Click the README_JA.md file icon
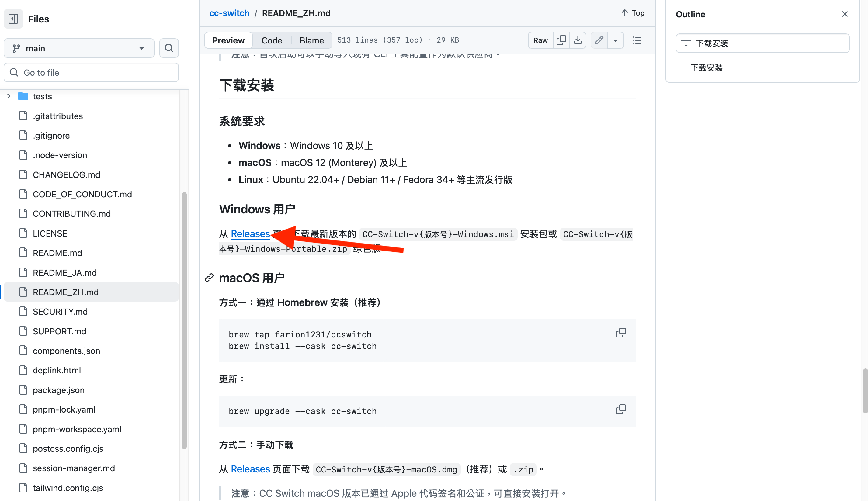The image size is (868, 501). (x=23, y=272)
